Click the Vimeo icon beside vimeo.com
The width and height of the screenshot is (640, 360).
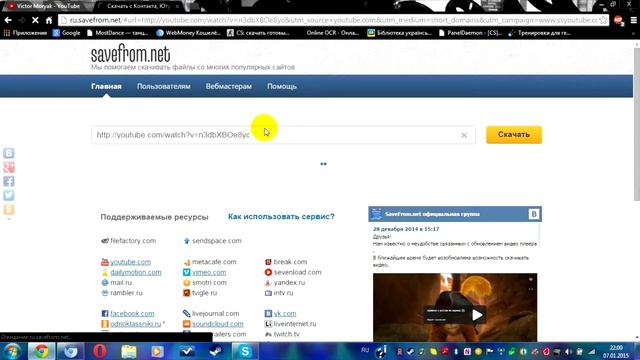(x=187, y=272)
